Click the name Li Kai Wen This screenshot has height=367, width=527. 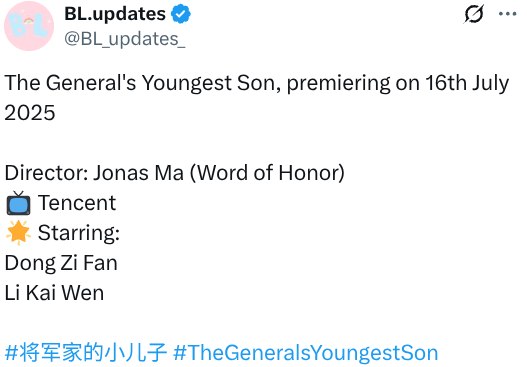coord(54,292)
